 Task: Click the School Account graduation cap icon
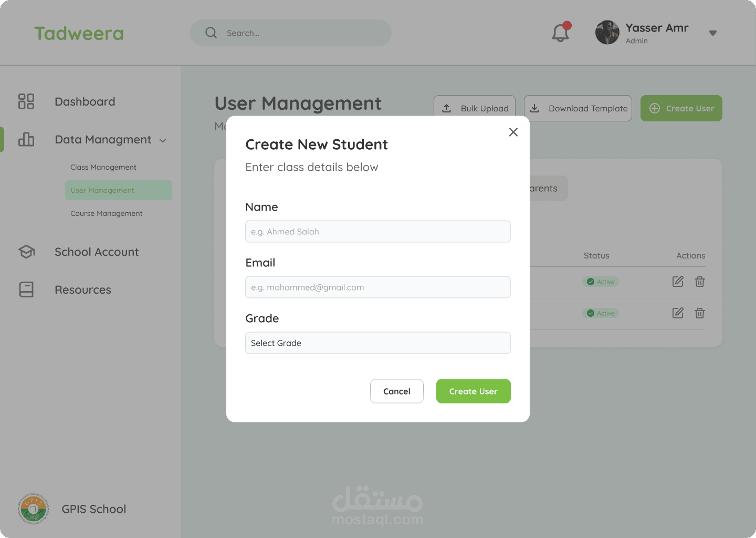[26, 252]
